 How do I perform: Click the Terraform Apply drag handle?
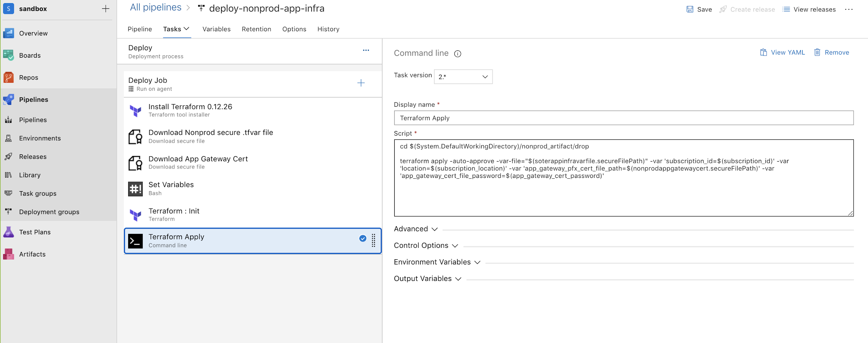click(x=374, y=240)
